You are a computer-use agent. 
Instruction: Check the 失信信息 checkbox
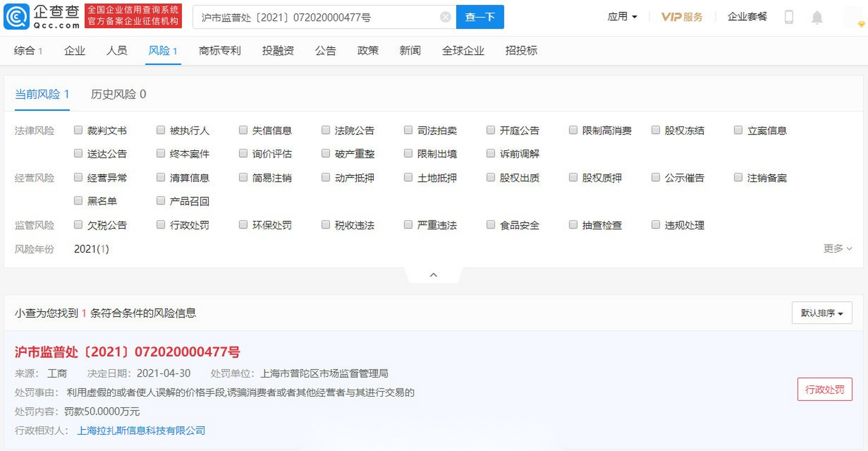pos(243,130)
